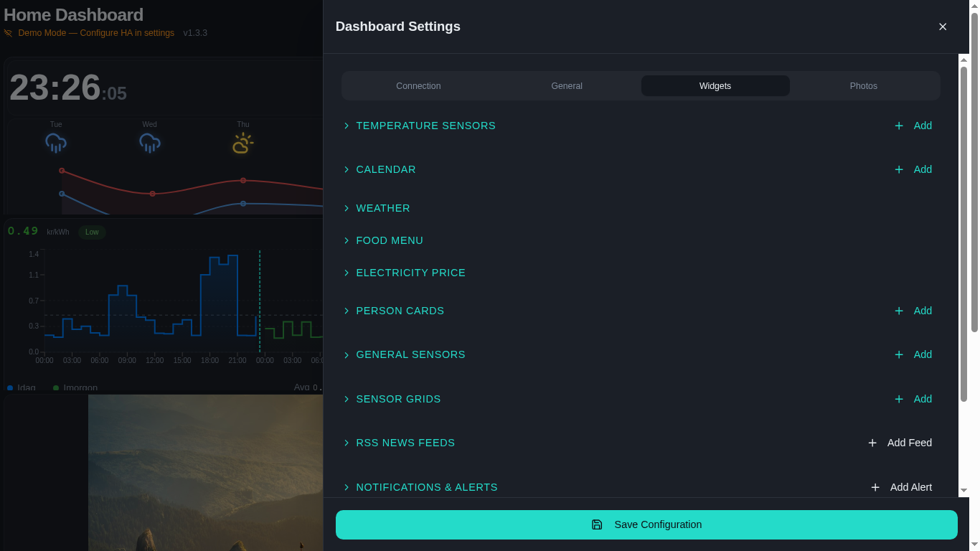
Task: Click the floppy disk save icon
Action: pos(597,524)
